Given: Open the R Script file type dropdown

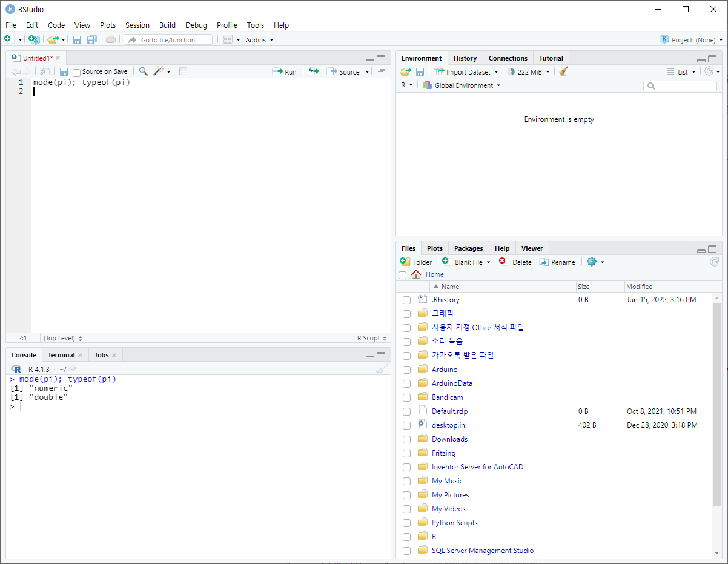Looking at the screenshot, I should tap(371, 338).
